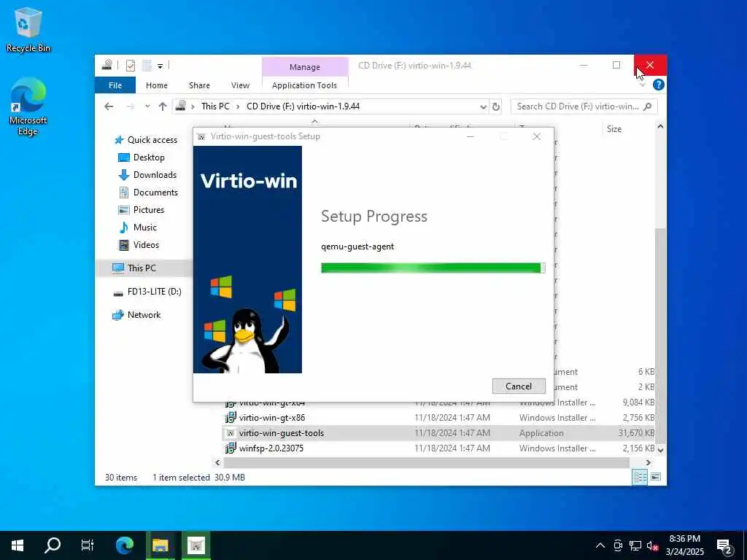Screen dimensions: 747x560
Task: Open the recent locations dropdown arrow
Action: click(x=147, y=106)
